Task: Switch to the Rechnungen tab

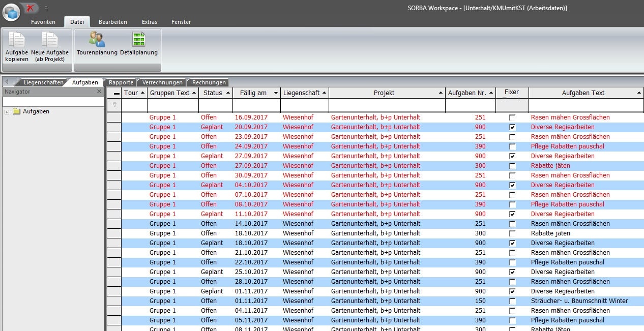Action: coord(209,82)
